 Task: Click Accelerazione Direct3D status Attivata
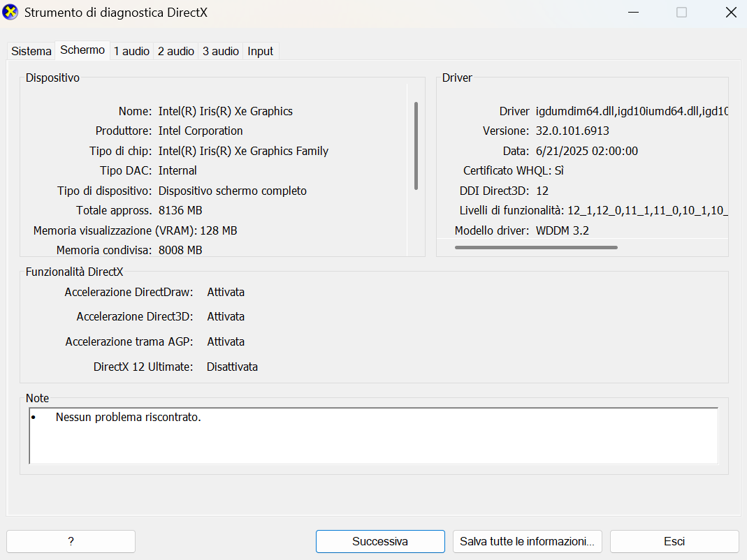(x=226, y=317)
